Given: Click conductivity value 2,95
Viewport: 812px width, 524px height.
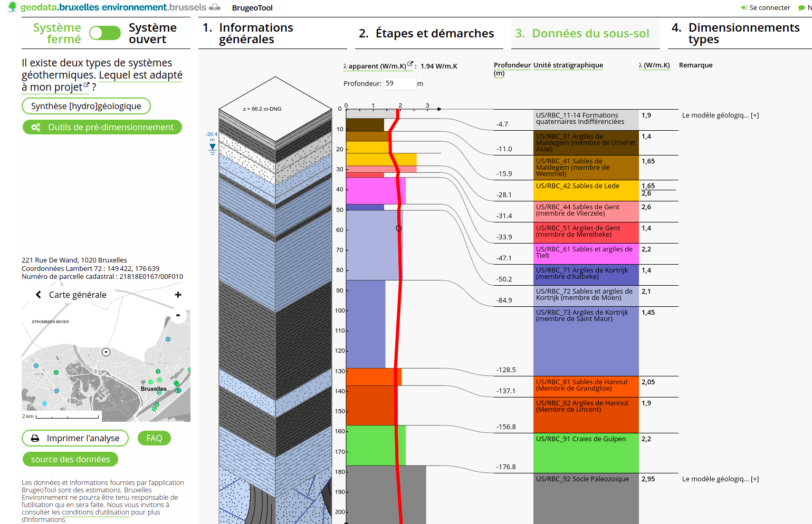Looking at the screenshot, I should point(648,479).
